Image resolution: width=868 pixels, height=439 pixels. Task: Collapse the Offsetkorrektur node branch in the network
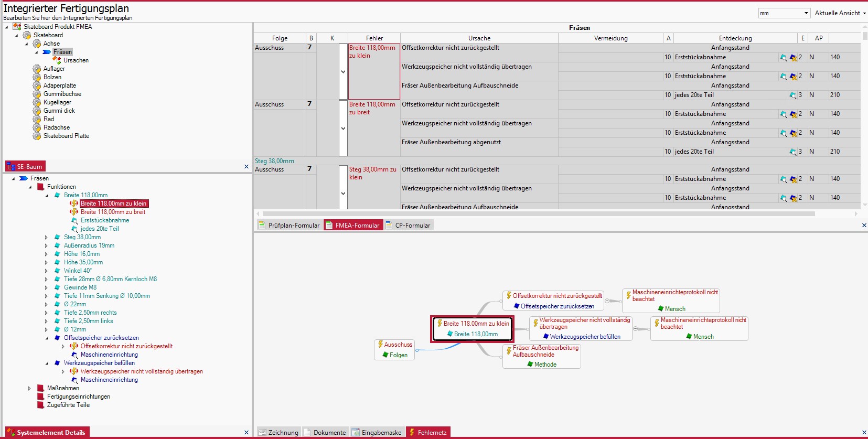tap(607, 301)
